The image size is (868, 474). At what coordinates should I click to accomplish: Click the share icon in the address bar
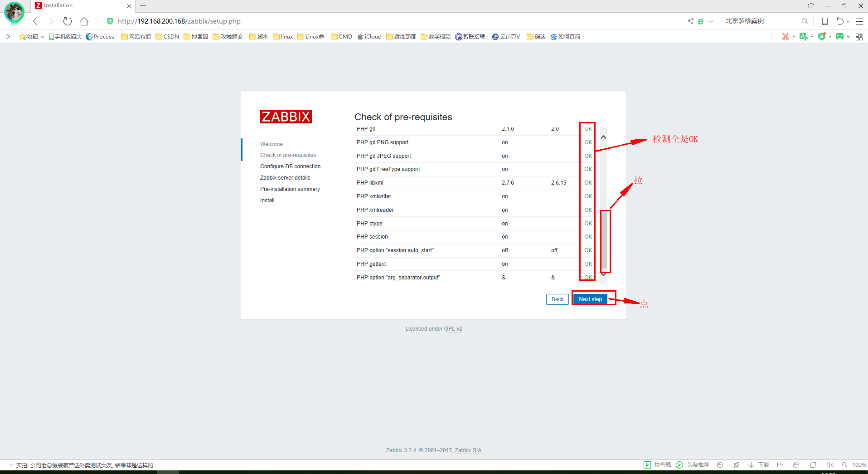tap(690, 21)
